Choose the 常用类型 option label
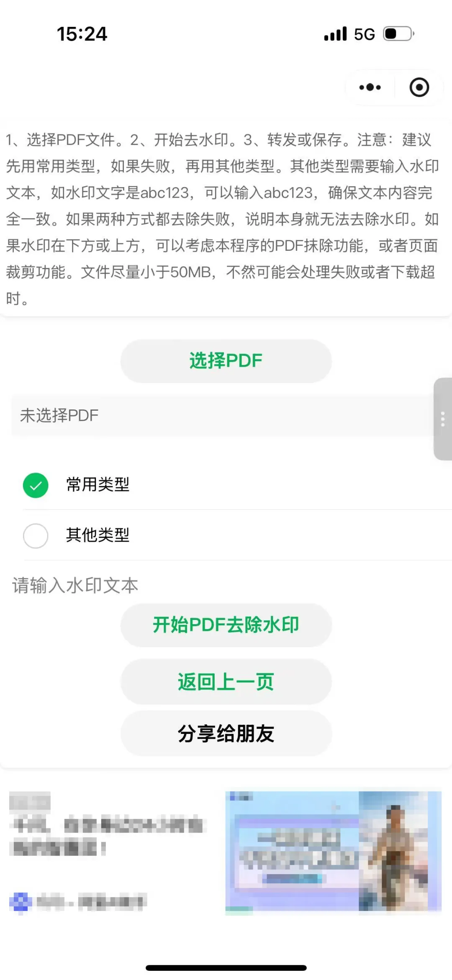Screen dimensions: 452x980 point(98,485)
